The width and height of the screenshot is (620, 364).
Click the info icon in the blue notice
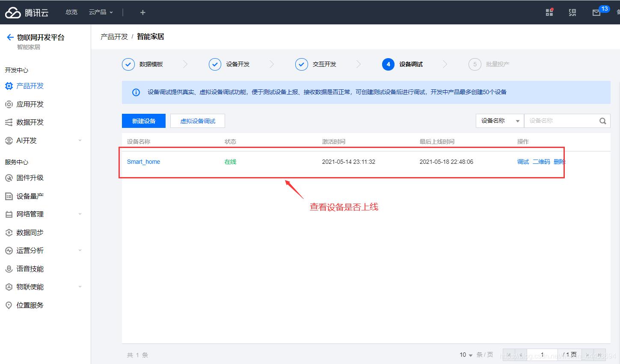click(136, 92)
